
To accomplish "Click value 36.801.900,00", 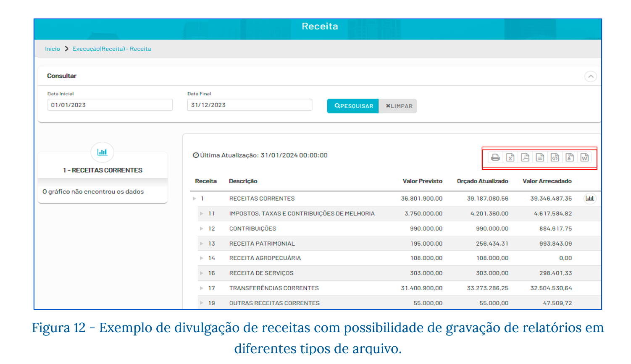I will pos(422,199).
